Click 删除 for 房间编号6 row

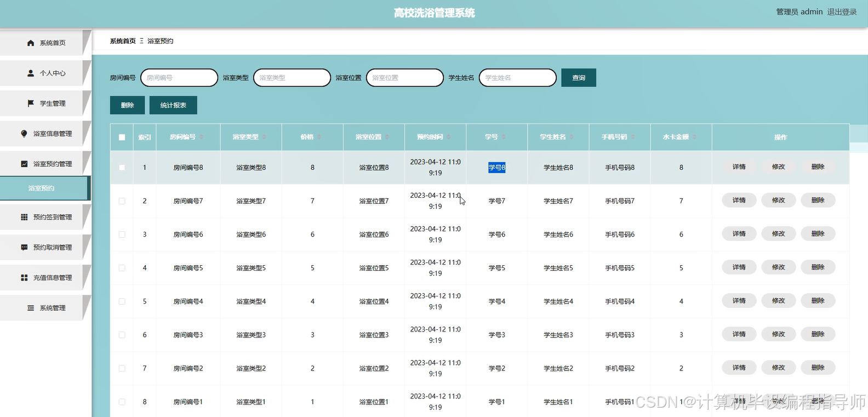[x=818, y=233]
